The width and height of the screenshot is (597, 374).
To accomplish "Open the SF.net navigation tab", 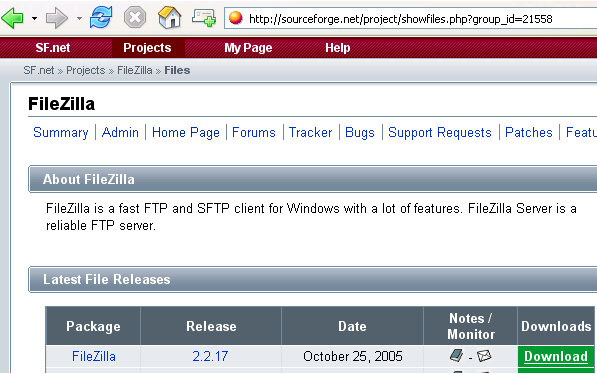I will (x=53, y=48).
